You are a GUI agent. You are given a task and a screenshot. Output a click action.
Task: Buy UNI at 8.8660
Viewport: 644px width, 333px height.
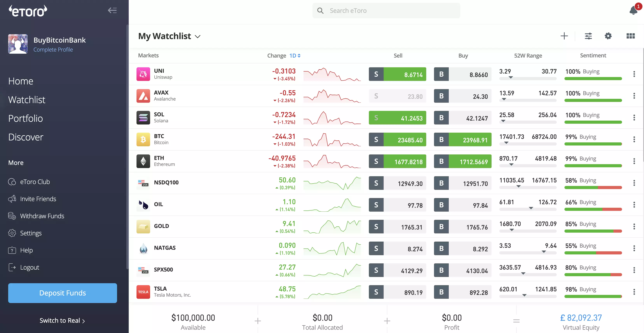463,74
